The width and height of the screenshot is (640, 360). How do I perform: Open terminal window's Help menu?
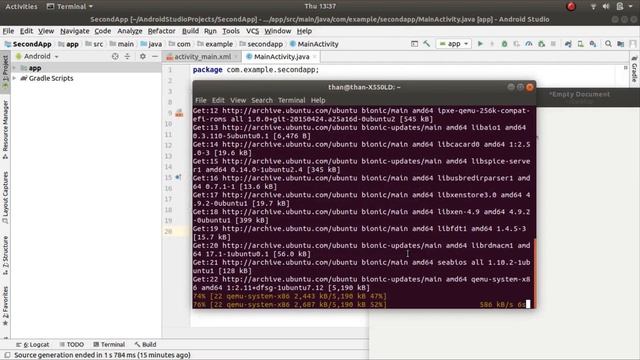[x=318, y=100]
